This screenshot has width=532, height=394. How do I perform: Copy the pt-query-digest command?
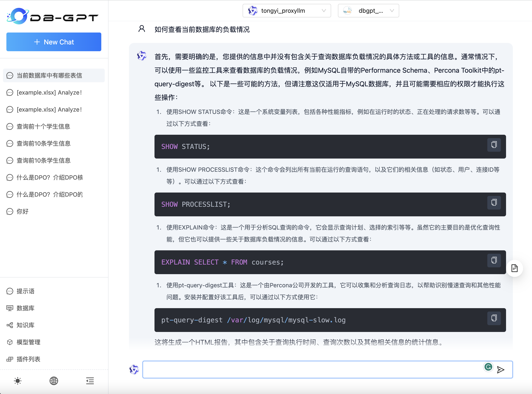coord(494,318)
